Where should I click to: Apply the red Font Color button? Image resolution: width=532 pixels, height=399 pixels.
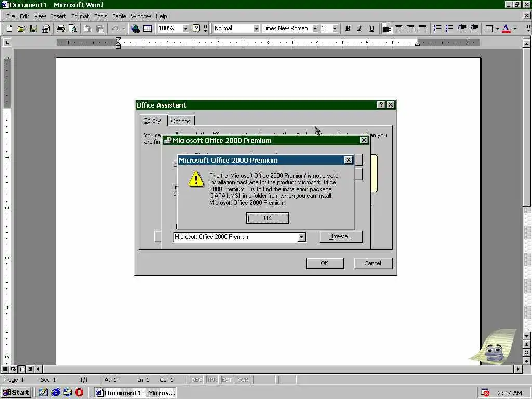pyautogui.click(x=506, y=29)
